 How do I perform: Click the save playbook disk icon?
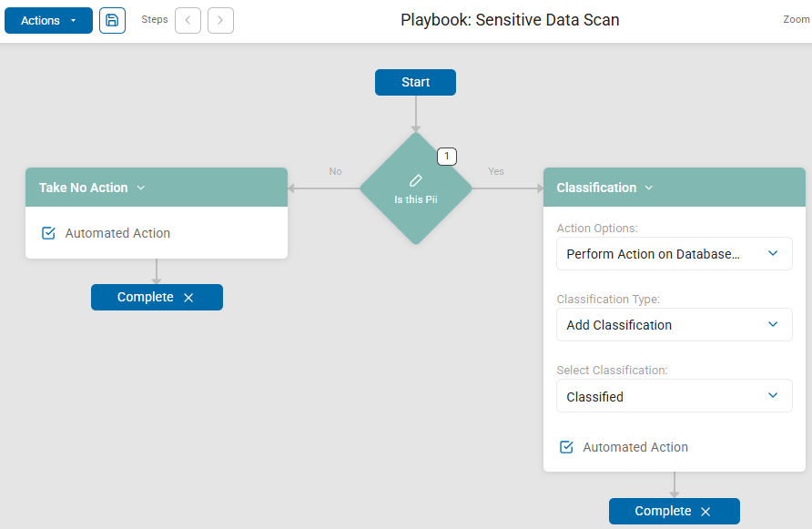[112, 20]
